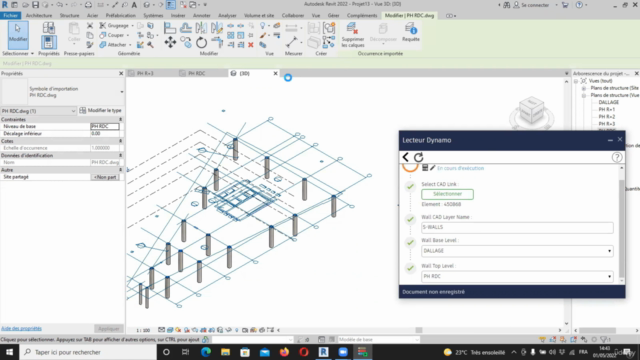Select the Rotate tool in Modifier panel
Image resolution: width=640 pixels, height=360 pixels.
(x=201, y=42)
